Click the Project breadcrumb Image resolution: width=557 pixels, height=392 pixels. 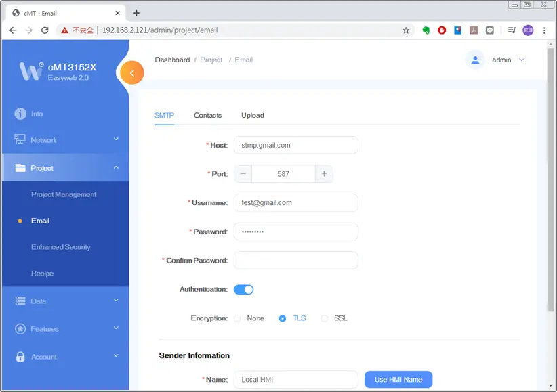211,60
